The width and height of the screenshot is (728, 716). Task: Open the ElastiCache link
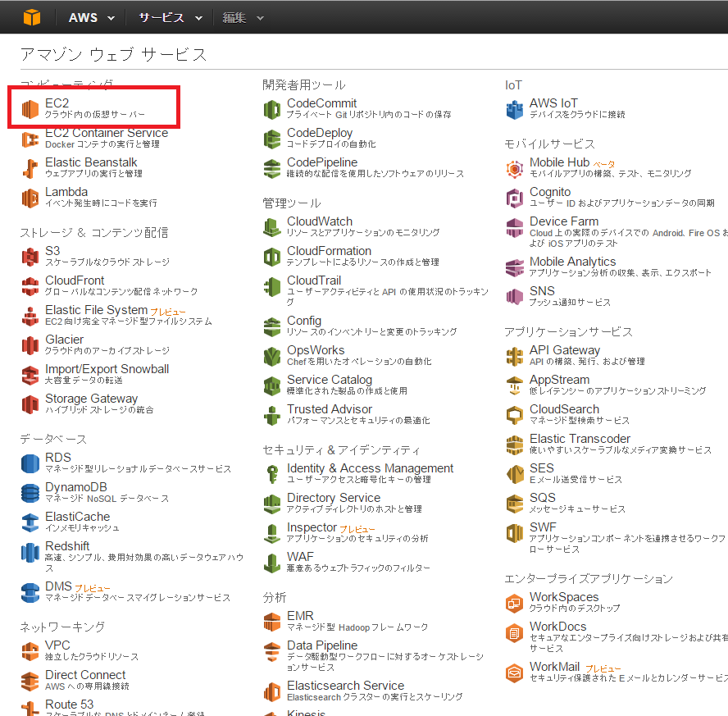(78, 517)
